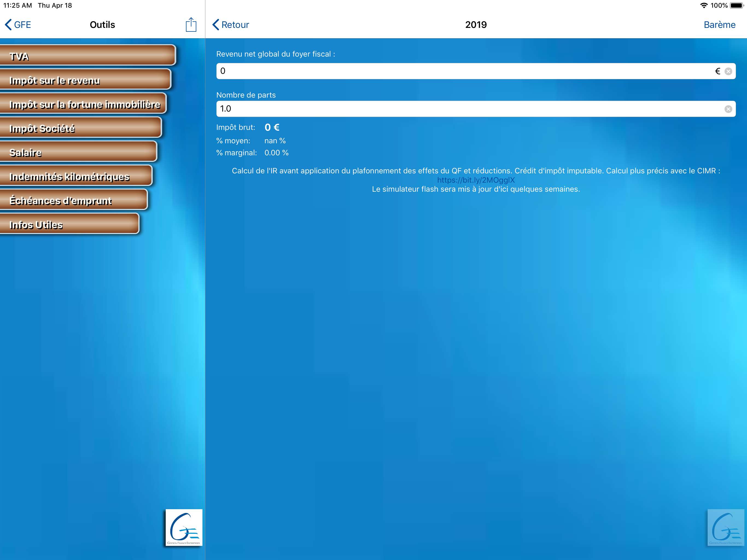Screen dimensions: 747x560
Task: Tap the % moyen nan % value
Action: click(x=275, y=141)
